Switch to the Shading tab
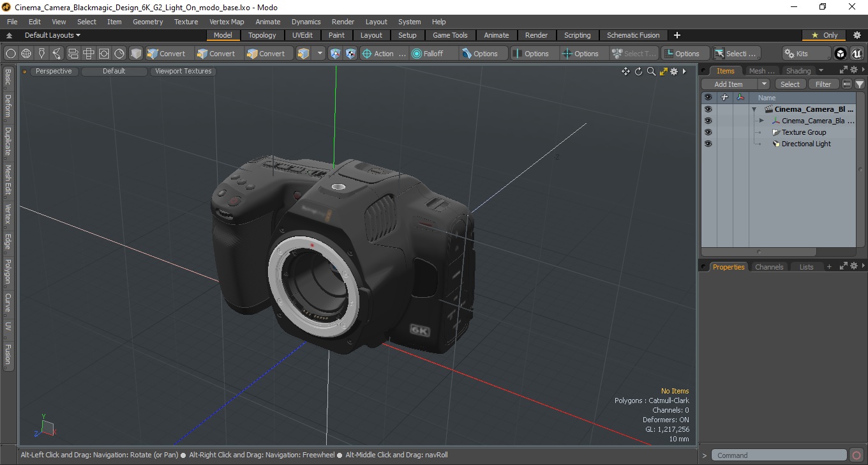868x465 pixels. coord(798,71)
